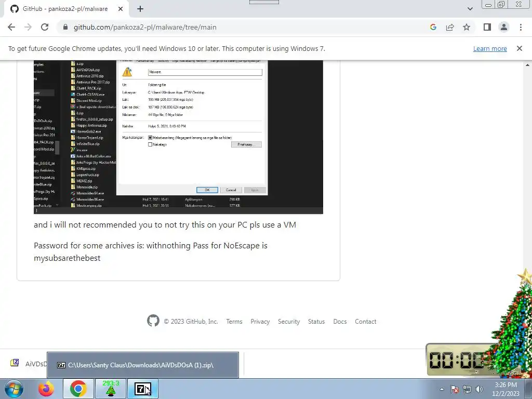Open the Windows Start menu

tap(14, 389)
